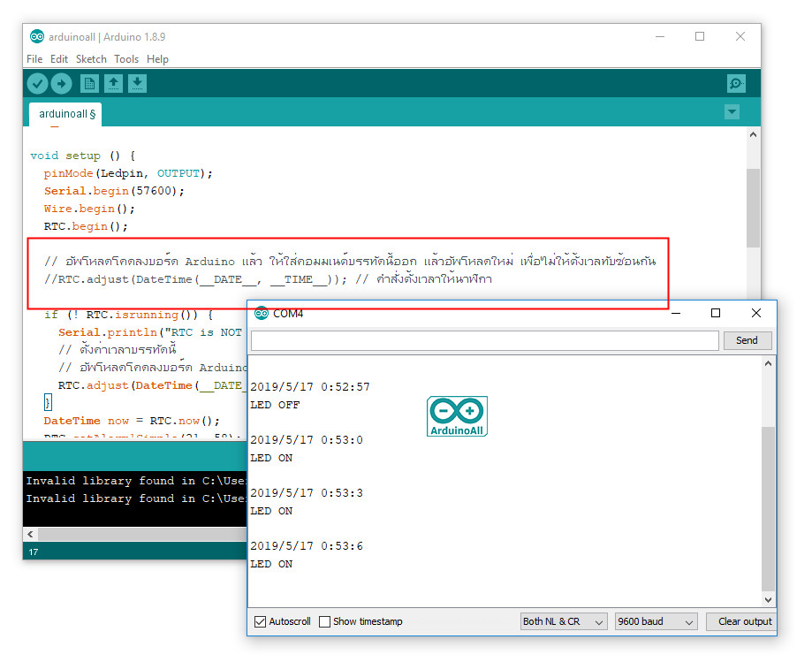This screenshot has width=812, height=662.
Task: Maximize the COM4 serial monitor window
Action: pos(716,313)
